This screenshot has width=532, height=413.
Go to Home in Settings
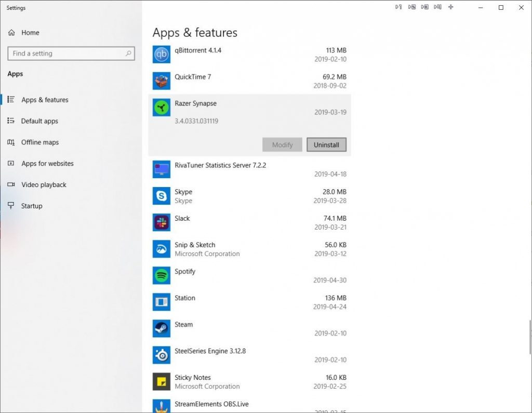(x=30, y=33)
